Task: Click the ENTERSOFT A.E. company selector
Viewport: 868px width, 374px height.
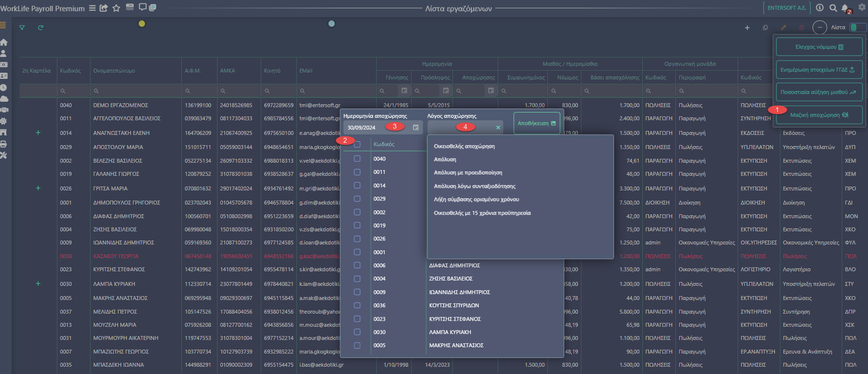Action: [x=786, y=8]
